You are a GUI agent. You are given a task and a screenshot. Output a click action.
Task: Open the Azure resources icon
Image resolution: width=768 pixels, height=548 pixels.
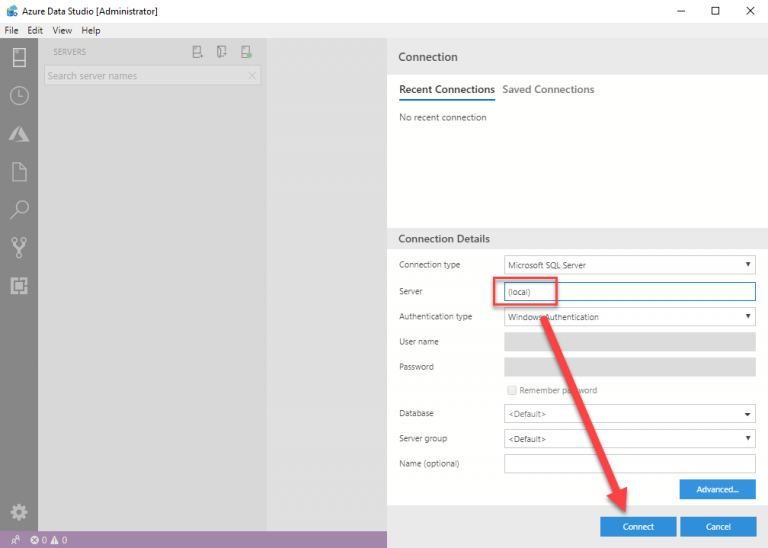(x=19, y=134)
